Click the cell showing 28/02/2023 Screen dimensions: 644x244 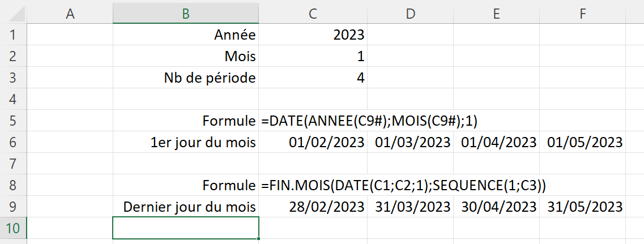[x=313, y=207]
